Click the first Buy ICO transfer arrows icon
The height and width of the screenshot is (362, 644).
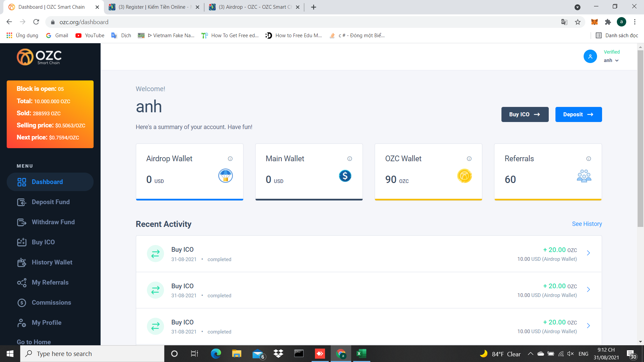(155, 254)
